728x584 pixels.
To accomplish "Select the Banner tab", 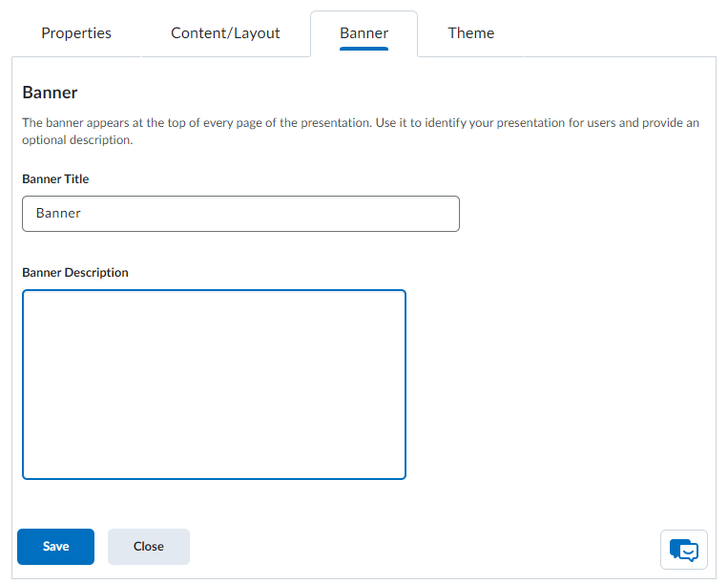I will tap(364, 33).
